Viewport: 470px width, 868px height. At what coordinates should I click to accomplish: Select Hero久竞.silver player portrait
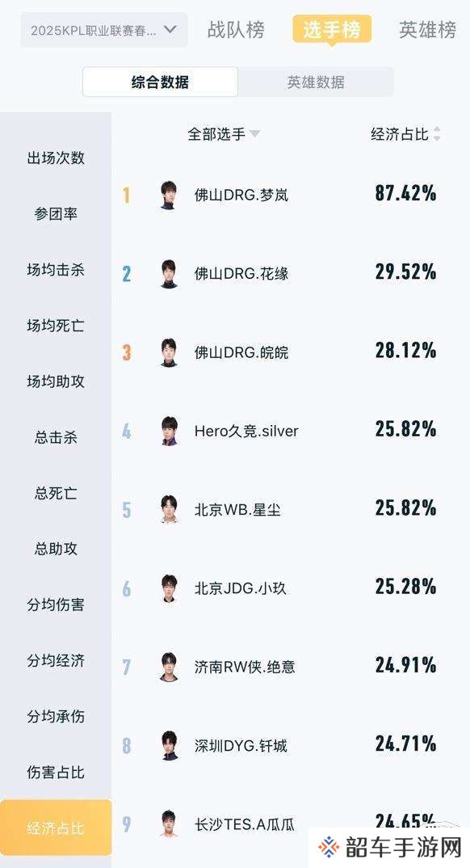click(169, 431)
